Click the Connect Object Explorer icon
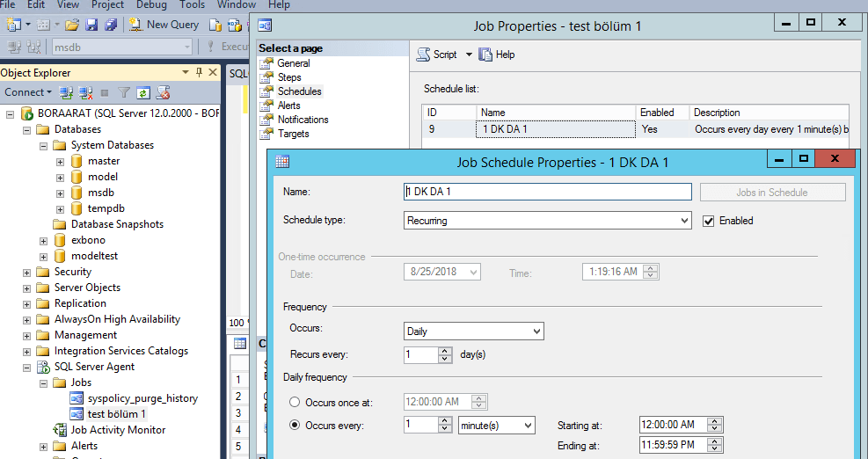Screen dimensions: 868x459 coord(67,93)
